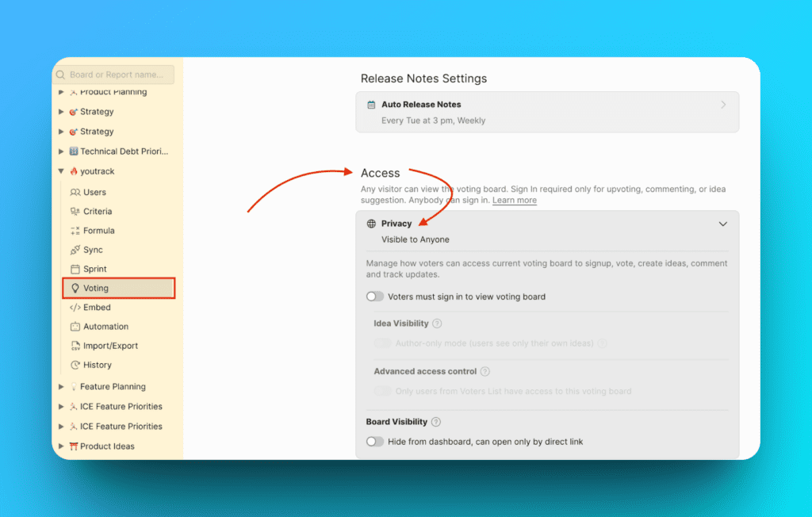Open the Import/Export menu item

tap(110, 346)
